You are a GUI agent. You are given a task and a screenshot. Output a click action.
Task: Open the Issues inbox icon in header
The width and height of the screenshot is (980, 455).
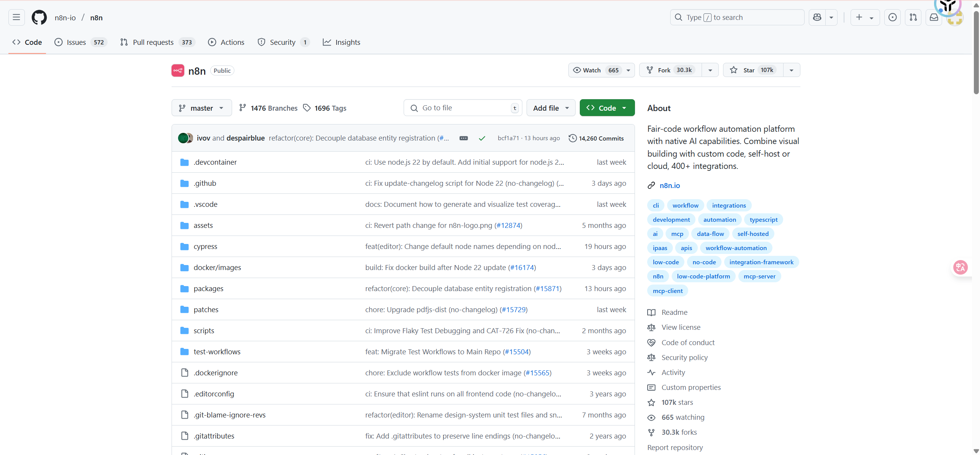click(892, 17)
